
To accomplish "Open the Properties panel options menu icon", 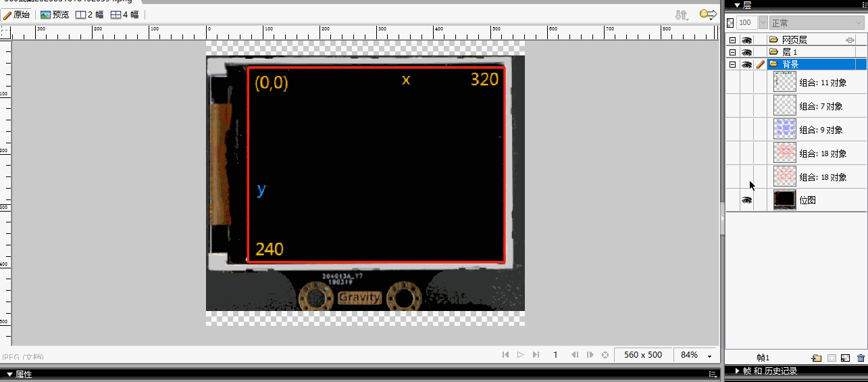I will click(x=713, y=374).
